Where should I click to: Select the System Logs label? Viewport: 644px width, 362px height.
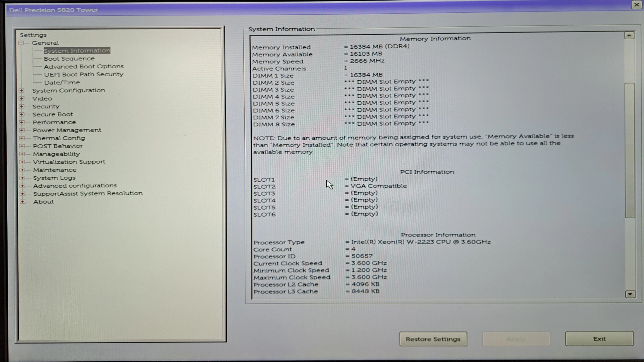54,178
